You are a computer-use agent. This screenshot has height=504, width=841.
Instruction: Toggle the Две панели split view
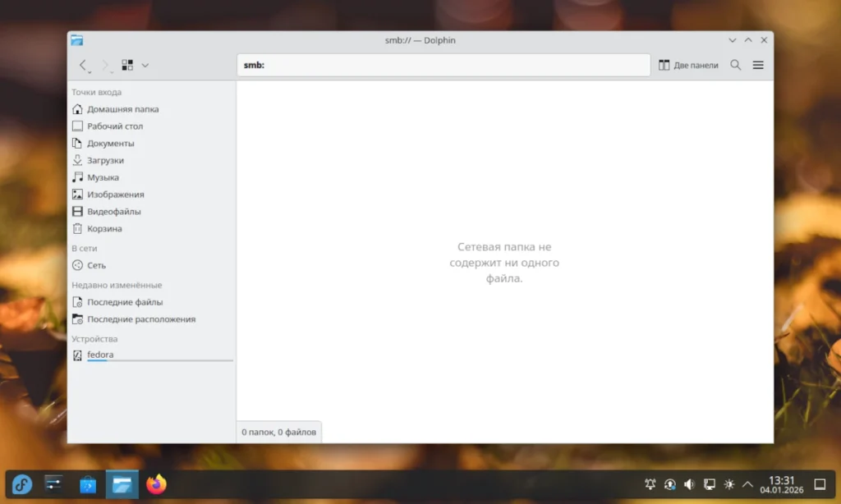click(688, 65)
